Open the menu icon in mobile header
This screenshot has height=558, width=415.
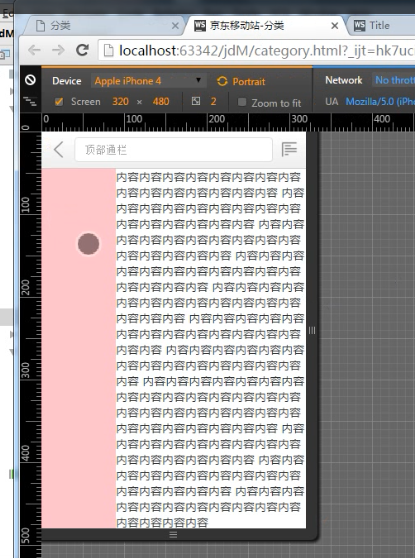tap(289, 149)
